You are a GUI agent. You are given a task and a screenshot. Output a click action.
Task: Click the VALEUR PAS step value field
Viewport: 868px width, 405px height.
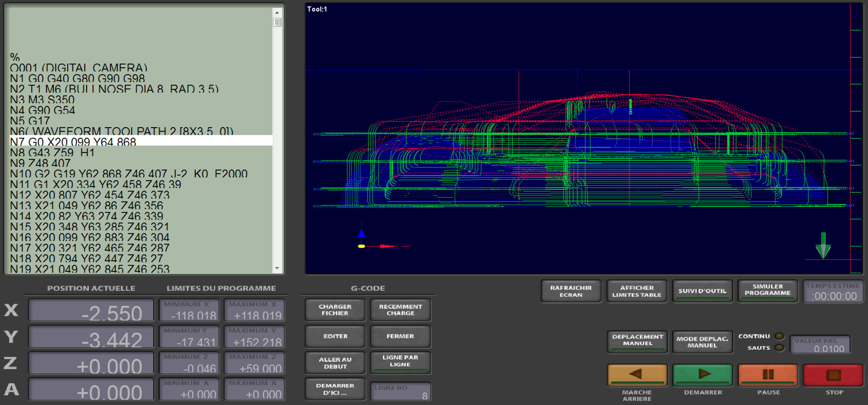coord(820,345)
